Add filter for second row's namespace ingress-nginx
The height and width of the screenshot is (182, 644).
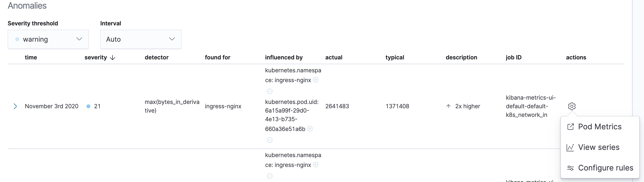click(x=316, y=165)
